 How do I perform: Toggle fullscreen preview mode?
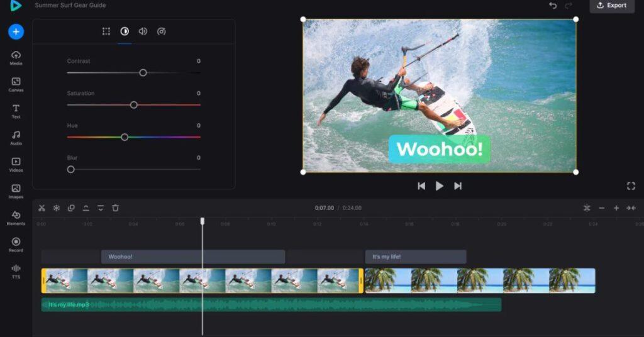[631, 186]
